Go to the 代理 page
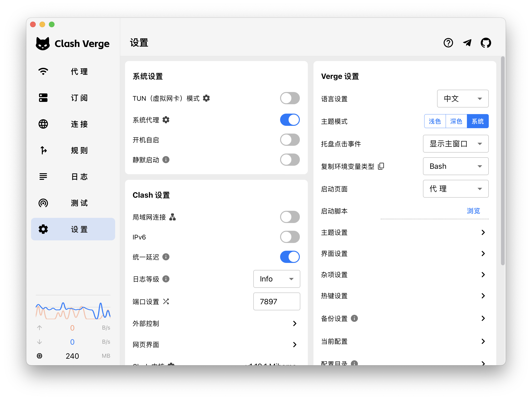This screenshot has width=532, height=400. 73,71
